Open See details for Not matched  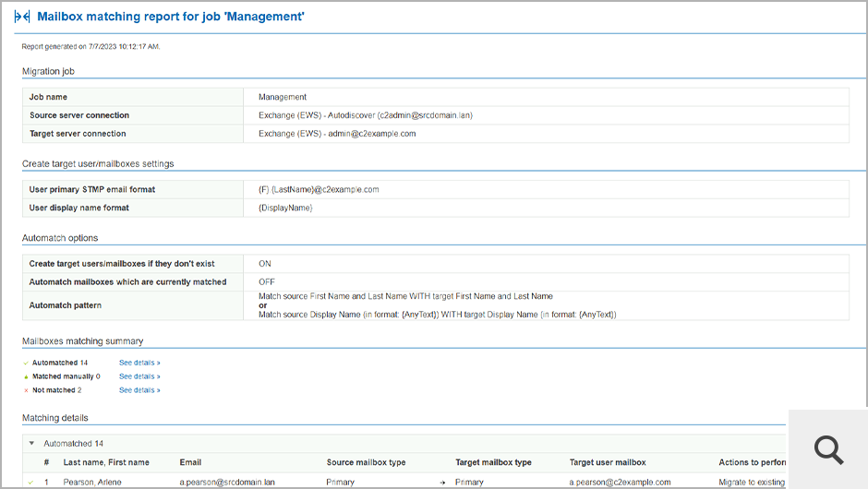tap(139, 390)
